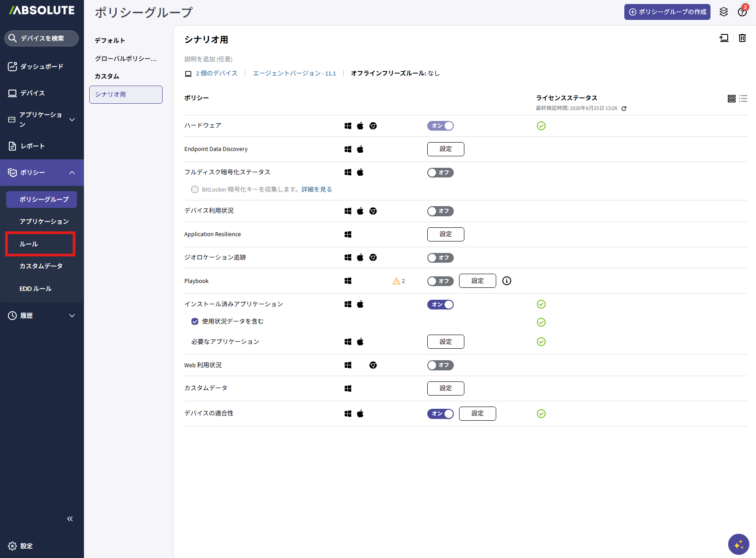Open Playbook 設定 button
756x558 pixels.
tap(478, 281)
